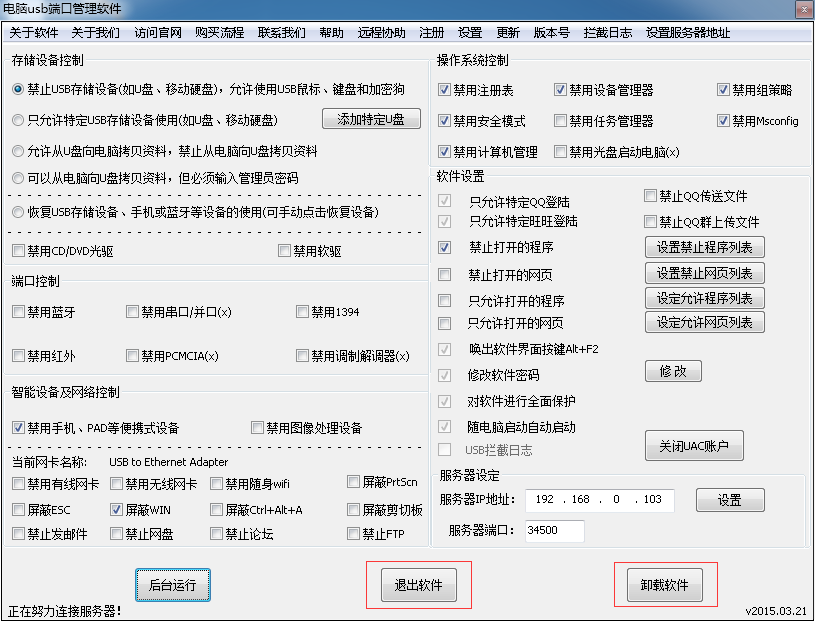Image resolution: width=815 pixels, height=622 pixels.
Task: Click the 添加特定U盘 button
Action: click(x=371, y=120)
